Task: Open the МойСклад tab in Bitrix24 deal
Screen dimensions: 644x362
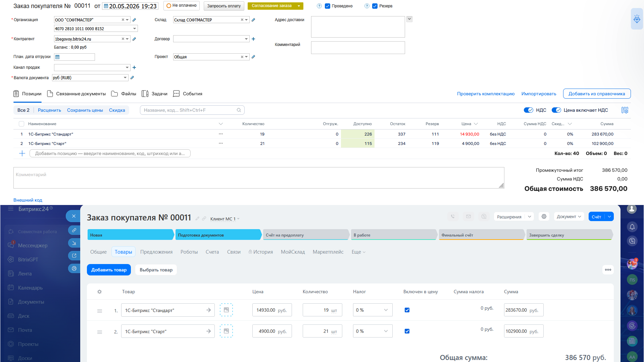Action: [x=293, y=252]
